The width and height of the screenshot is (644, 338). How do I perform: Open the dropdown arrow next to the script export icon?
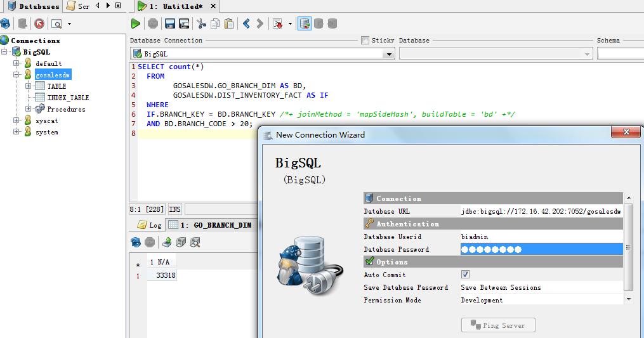point(290,24)
